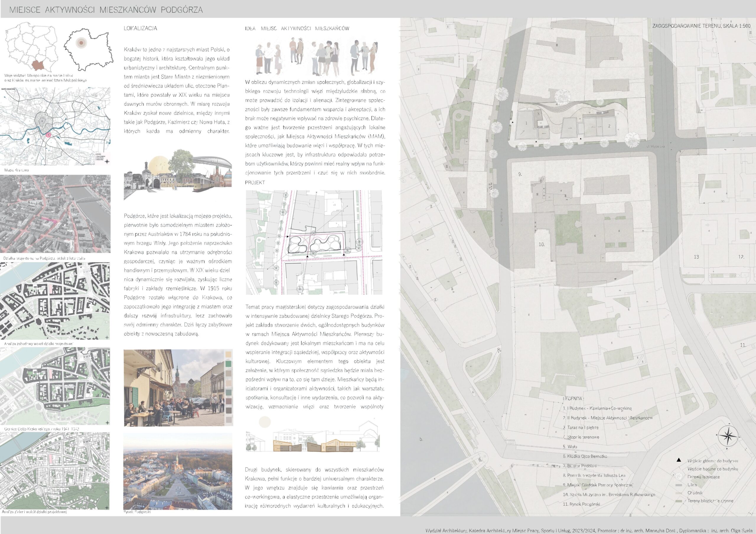Image resolution: width=756 pixels, height=534 pixels.
Task: Click the Kraków ghetto boundaries map
Action: click(55, 386)
